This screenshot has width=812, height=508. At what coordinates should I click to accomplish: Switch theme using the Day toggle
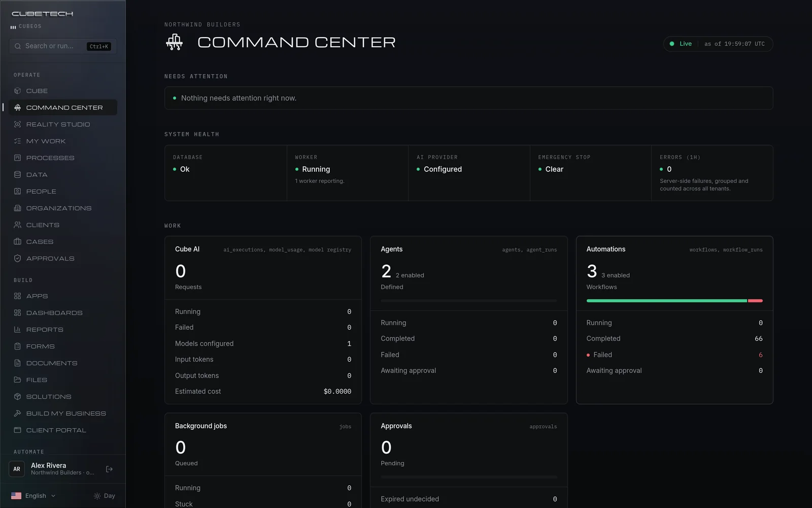tap(105, 496)
